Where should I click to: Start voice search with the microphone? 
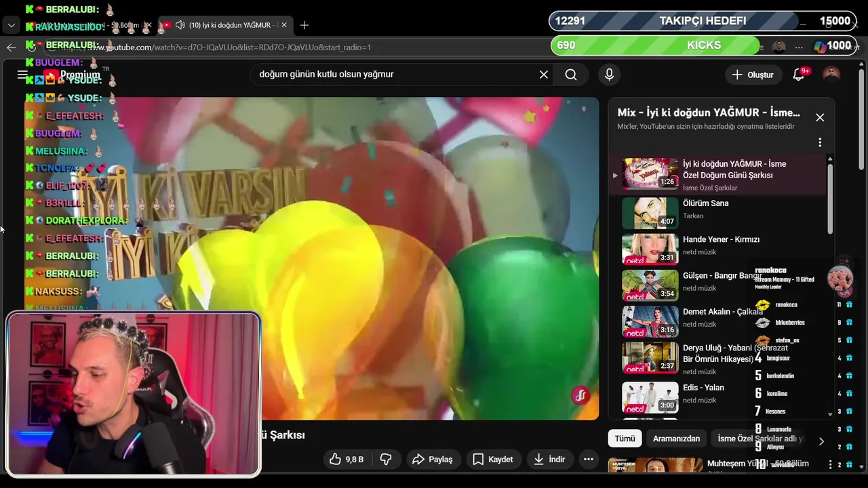click(x=609, y=75)
